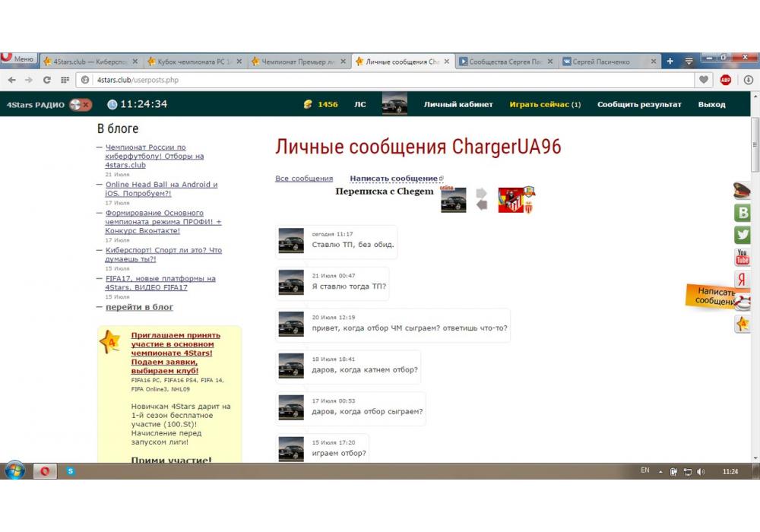Open Личный кабинет
Viewport: 760px width, 532px height.
point(458,104)
